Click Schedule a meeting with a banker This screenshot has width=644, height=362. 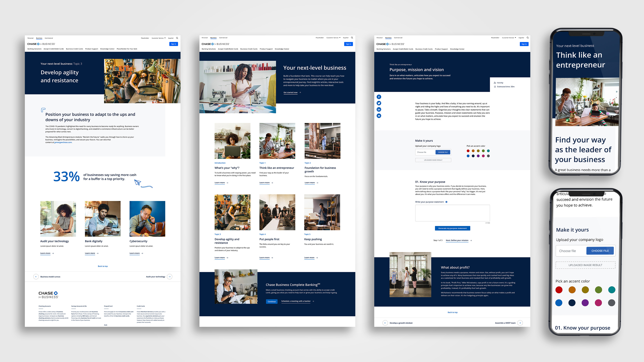296,301
